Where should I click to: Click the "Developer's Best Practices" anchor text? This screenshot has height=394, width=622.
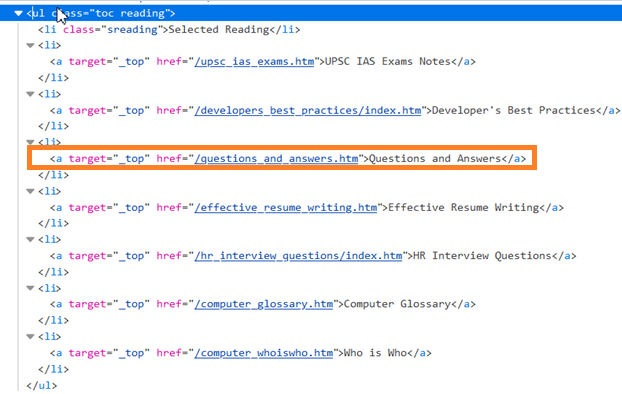(x=514, y=110)
